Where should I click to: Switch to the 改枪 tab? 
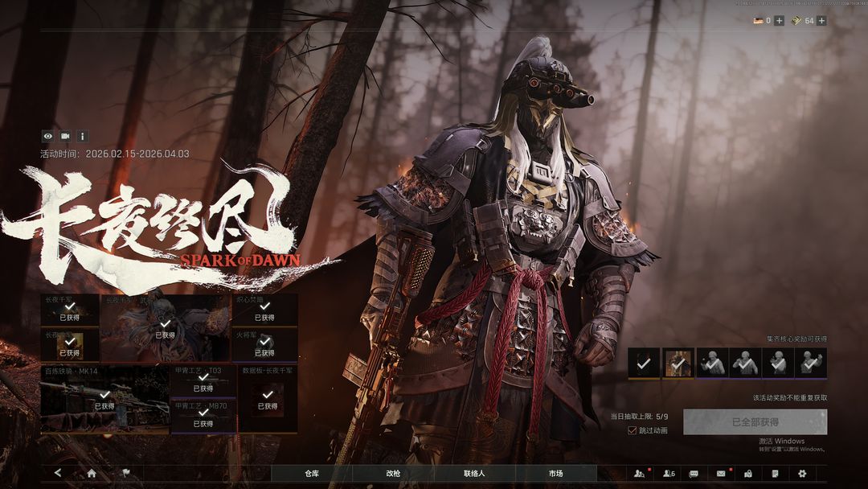[x=393, y=474]
